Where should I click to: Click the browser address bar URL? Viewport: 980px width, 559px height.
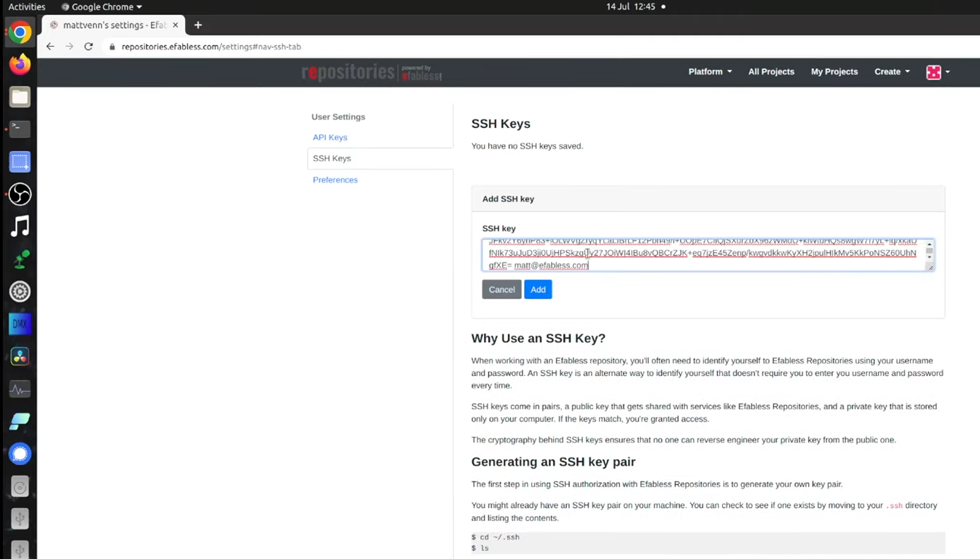tap(211, 47)
